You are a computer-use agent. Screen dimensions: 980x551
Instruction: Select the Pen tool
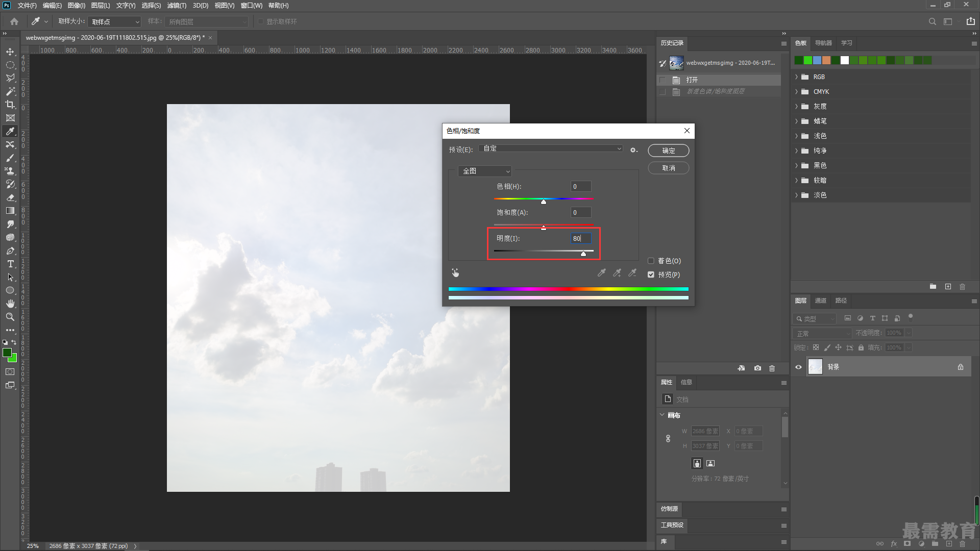click(x=10, y=251)
